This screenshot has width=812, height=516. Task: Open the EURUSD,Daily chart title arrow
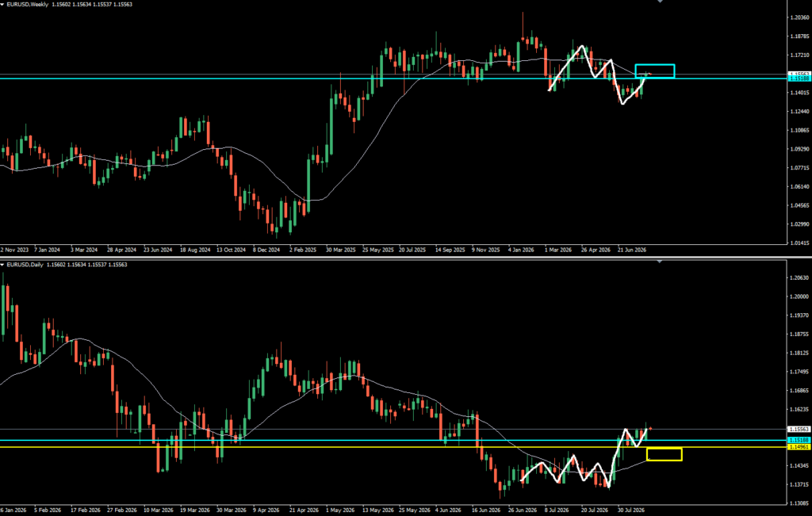[3, 265]
